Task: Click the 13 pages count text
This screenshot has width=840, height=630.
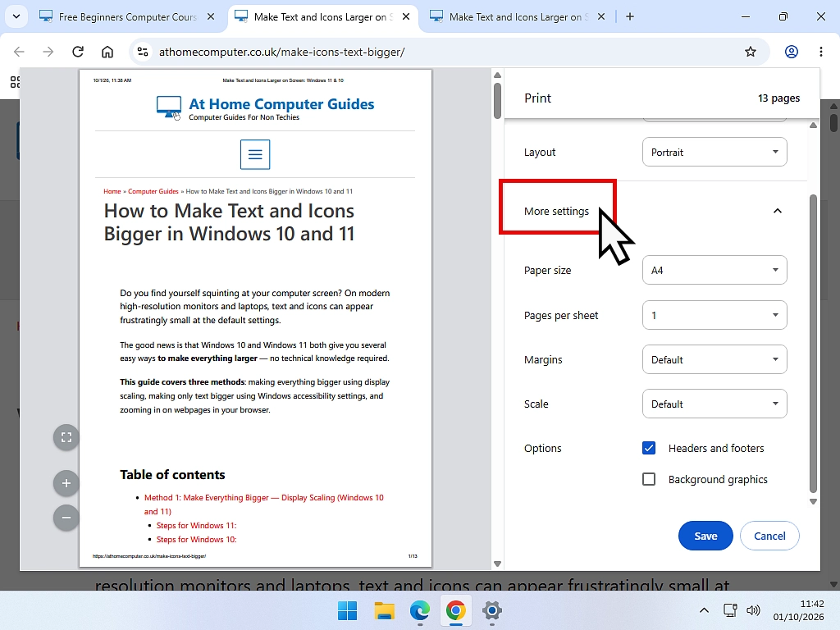Action: coord(778,98)
